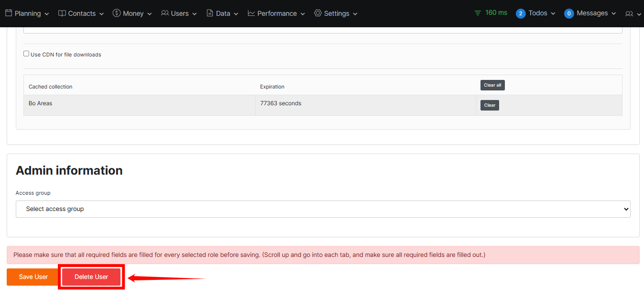Click the green latency signal icon
644x300 pixels.
pos(478,13)
